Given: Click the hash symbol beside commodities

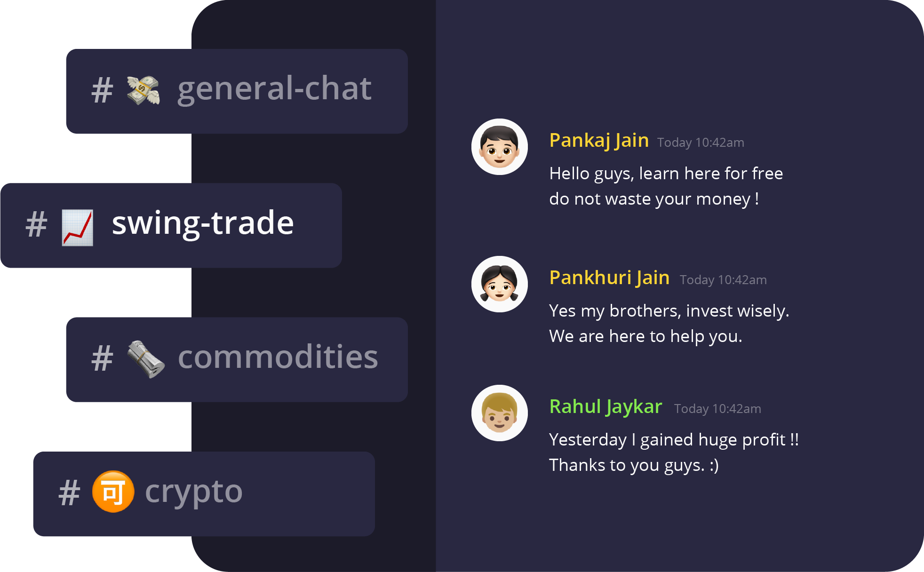Looking at the screenshot, I should pyautogui.click(x=102, y=359).
